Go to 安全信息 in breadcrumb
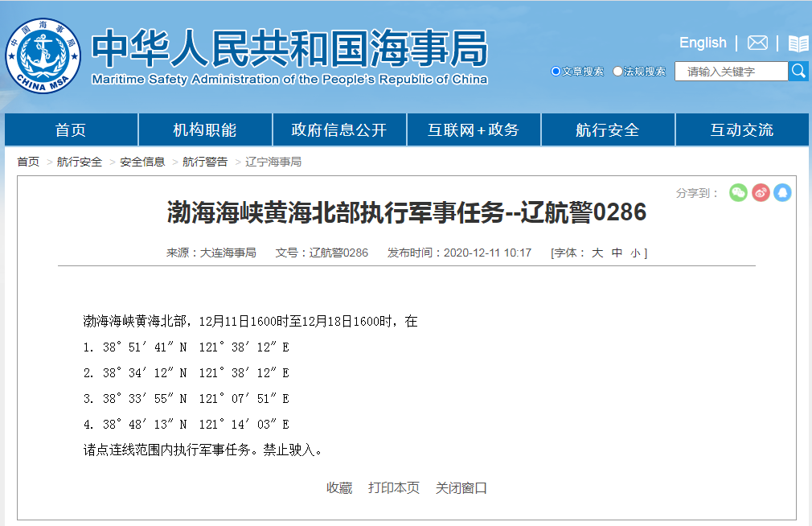 [142, 162]
